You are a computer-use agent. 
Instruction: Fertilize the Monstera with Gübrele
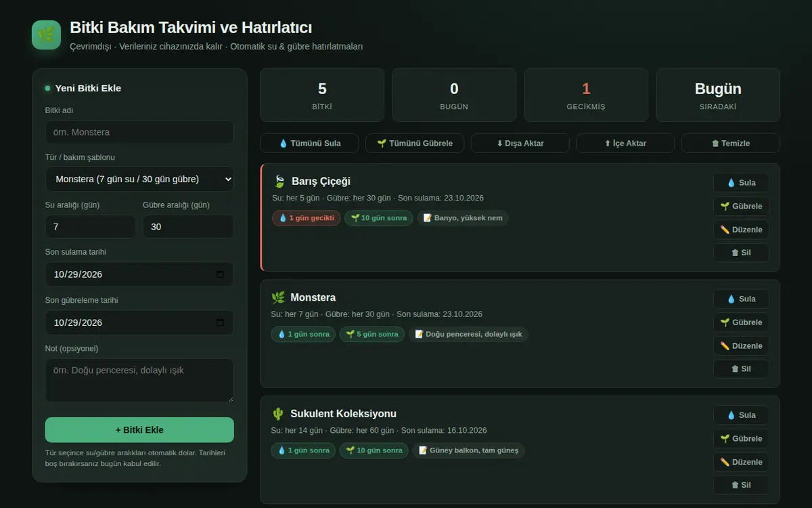click(x=741, y=322)
